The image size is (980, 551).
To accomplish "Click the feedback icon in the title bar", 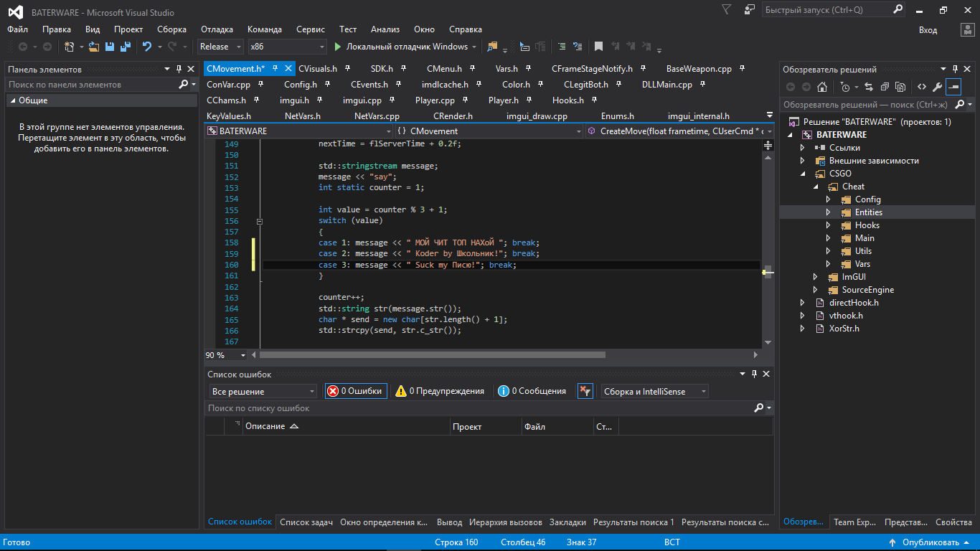I will pyautogui.click(x=750, y=10).
